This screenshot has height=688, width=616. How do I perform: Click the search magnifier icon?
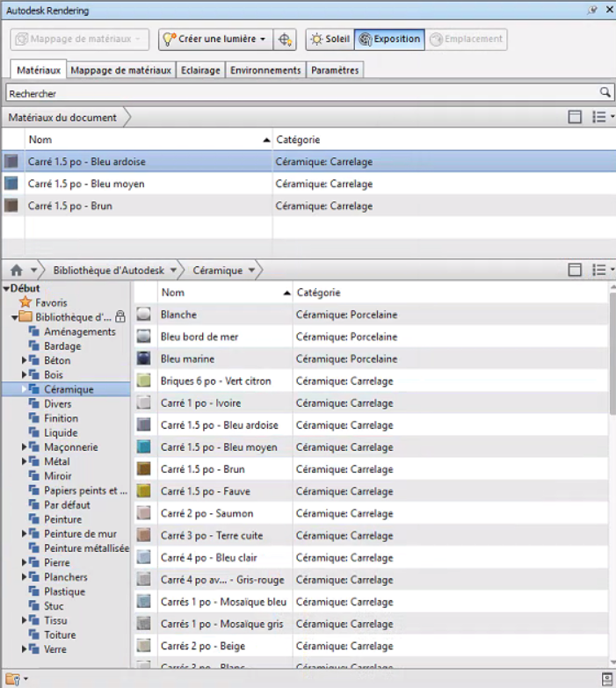[x=605, y=92]
